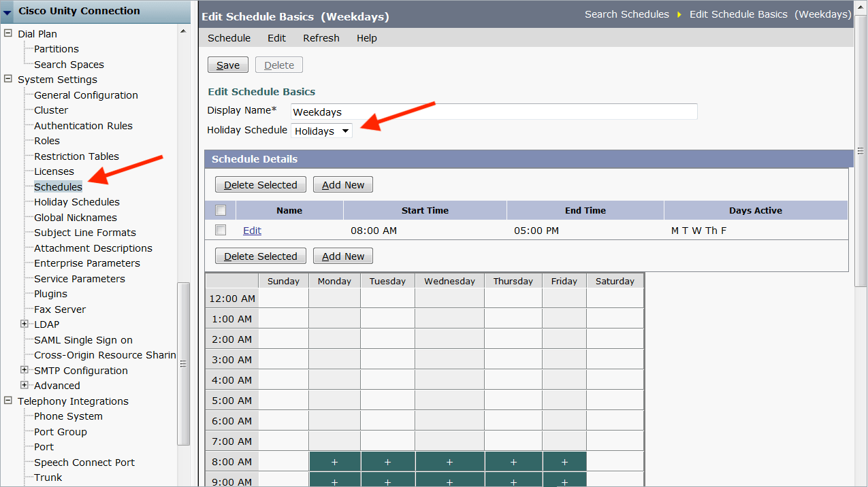
Task: Open Search Spaces in the navigation tree
Action: (69, 65)
